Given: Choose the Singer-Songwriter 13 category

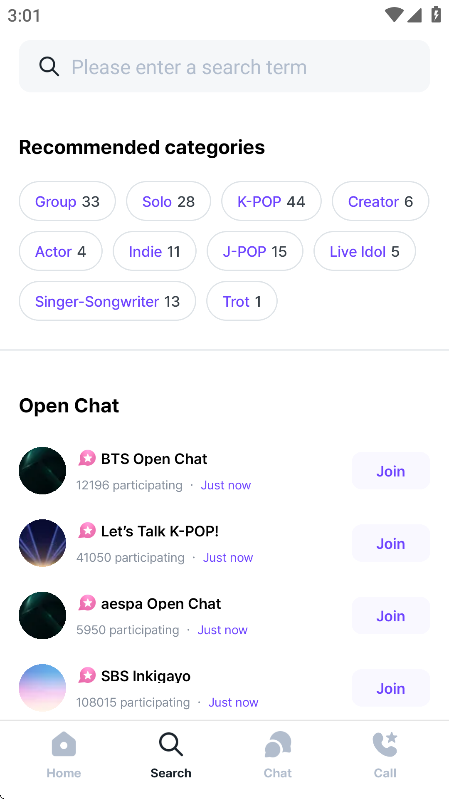Looking at the screenshot, I should coord(107,301).
